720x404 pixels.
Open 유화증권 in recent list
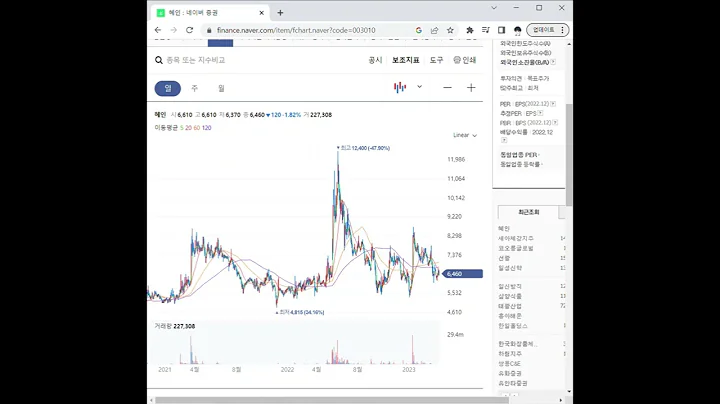[510, 373]
